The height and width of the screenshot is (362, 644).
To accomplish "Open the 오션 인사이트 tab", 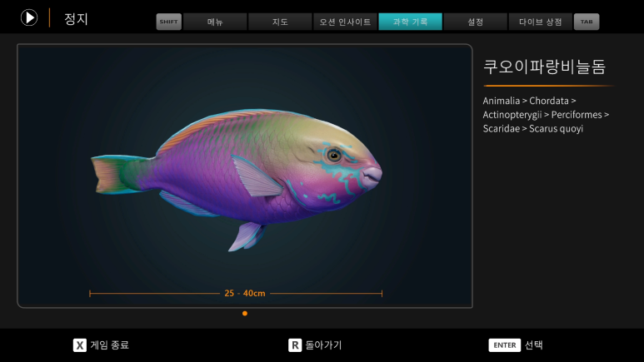I will (345, 22).
